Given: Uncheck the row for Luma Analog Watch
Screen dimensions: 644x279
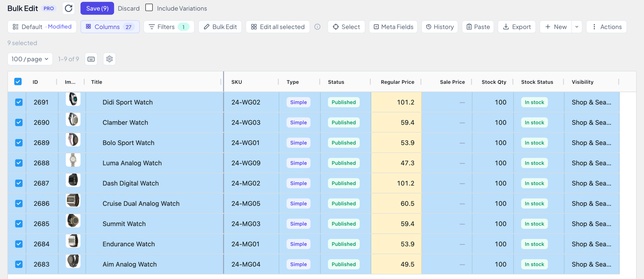Looking at the screenshot, I should click(x=19, y=163).
